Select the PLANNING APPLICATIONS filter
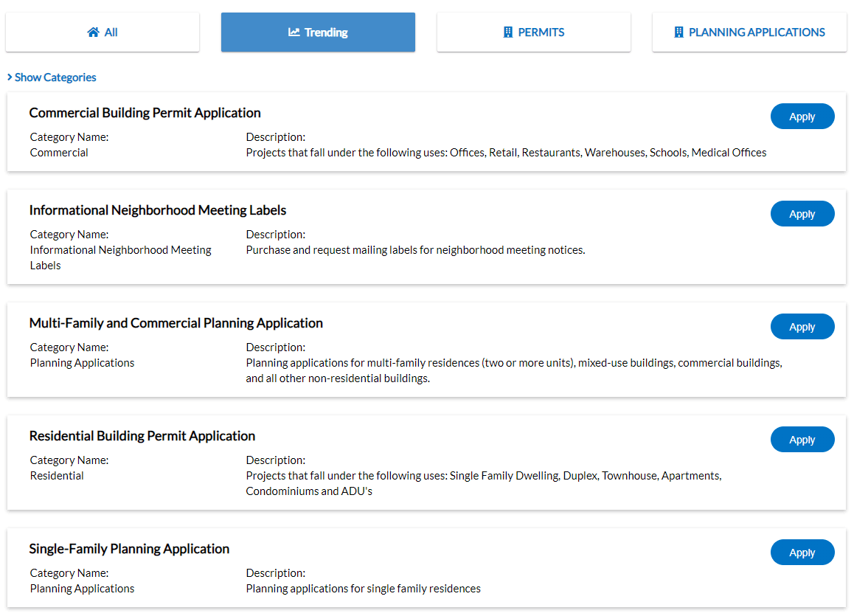The width and height of the screenshot is (854, 616). coord(749,32)
